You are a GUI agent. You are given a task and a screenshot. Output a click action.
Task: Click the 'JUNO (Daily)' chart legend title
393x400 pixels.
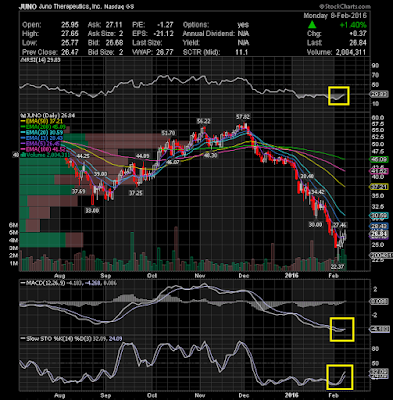click(48, 115)
